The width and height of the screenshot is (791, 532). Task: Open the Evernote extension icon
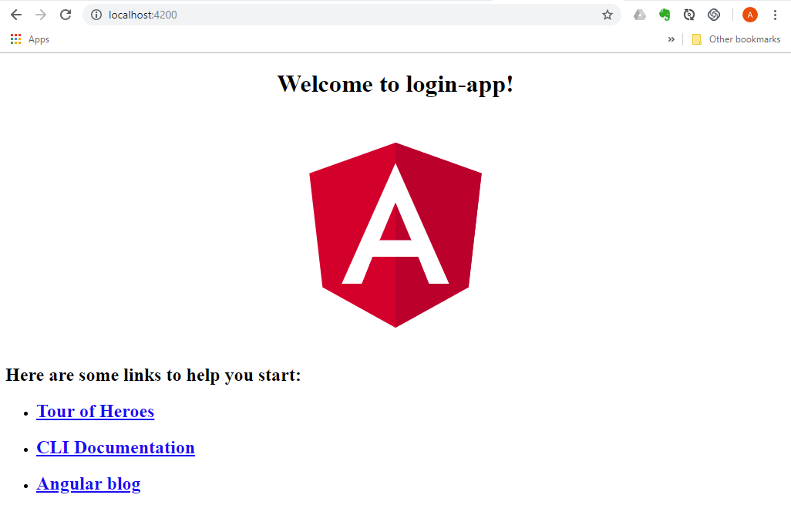[x=664, y=14]
